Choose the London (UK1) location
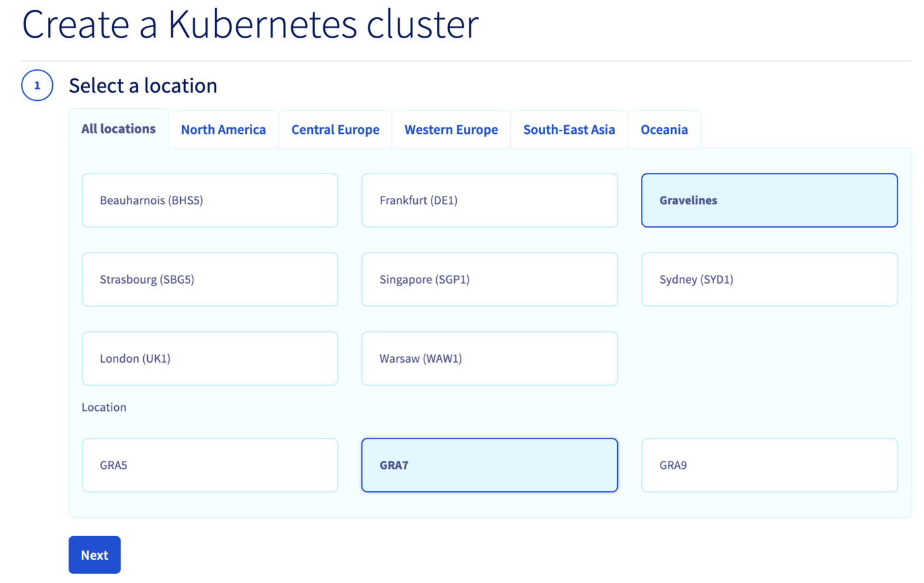The height and width of the screenshot is (583, 924). point(210,359)
